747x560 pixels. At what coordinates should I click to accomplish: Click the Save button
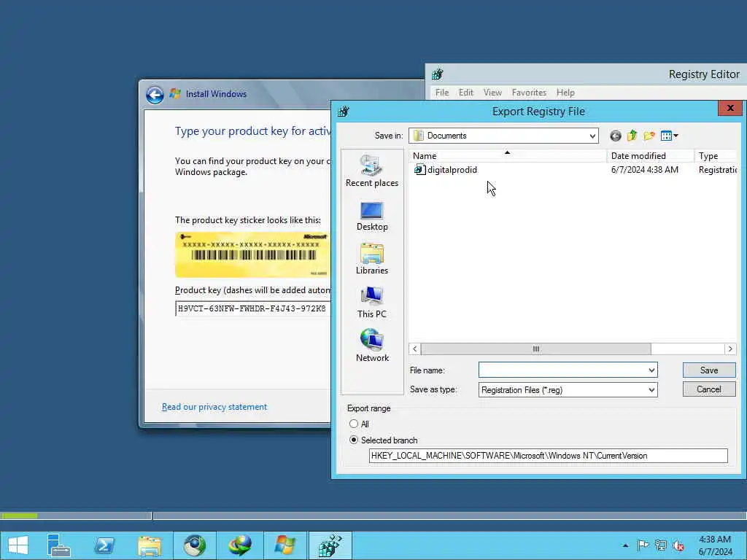[x=709, y=370]
